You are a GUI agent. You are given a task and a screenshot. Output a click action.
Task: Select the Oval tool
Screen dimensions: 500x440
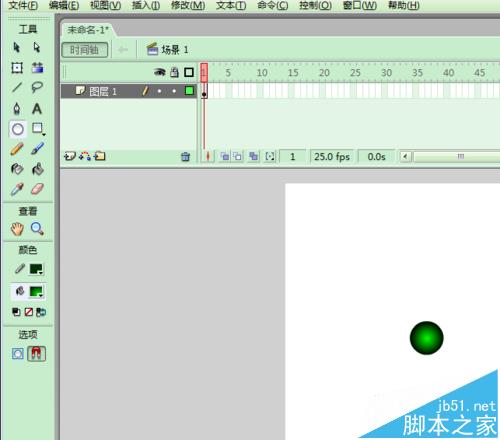(x=17, y=129)
